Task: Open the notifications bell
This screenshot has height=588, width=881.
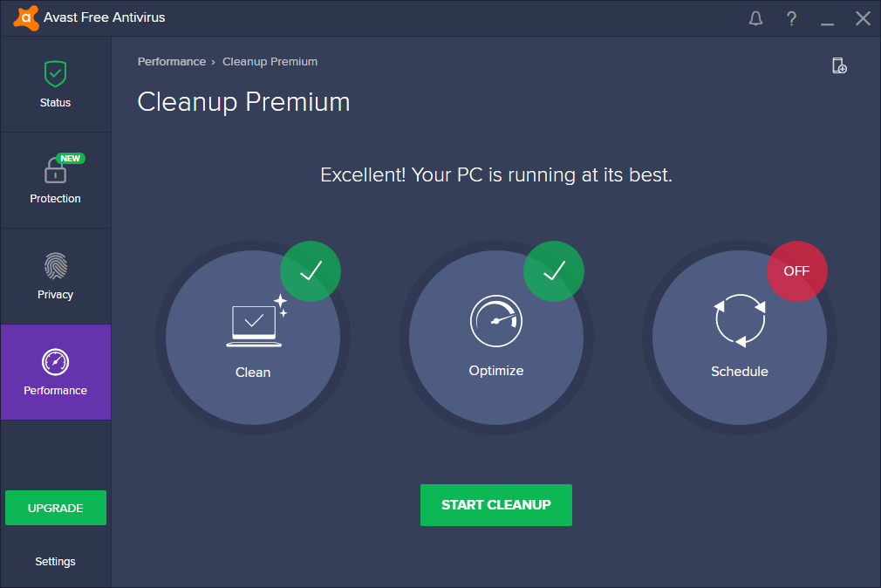Action: pyautogui.click(x=756, y=18)
